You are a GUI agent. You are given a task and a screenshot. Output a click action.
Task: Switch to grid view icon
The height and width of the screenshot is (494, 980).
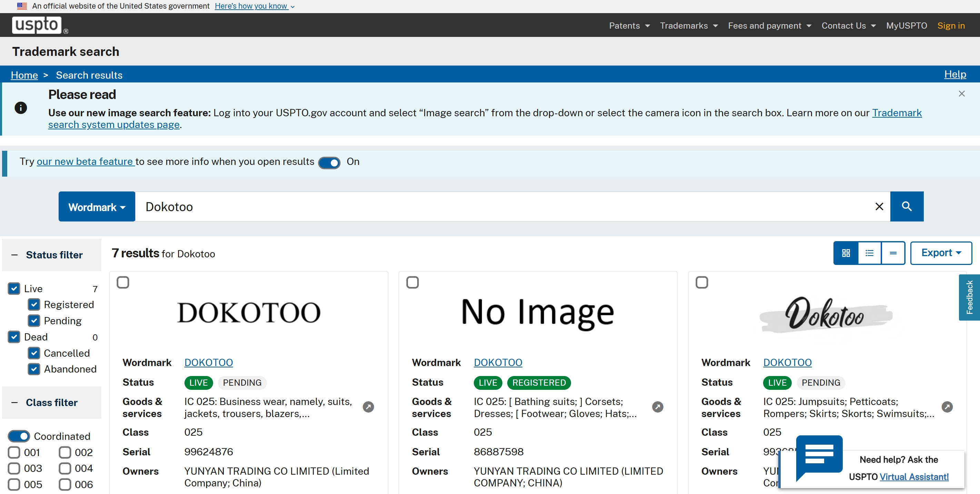tap(846, 253)
